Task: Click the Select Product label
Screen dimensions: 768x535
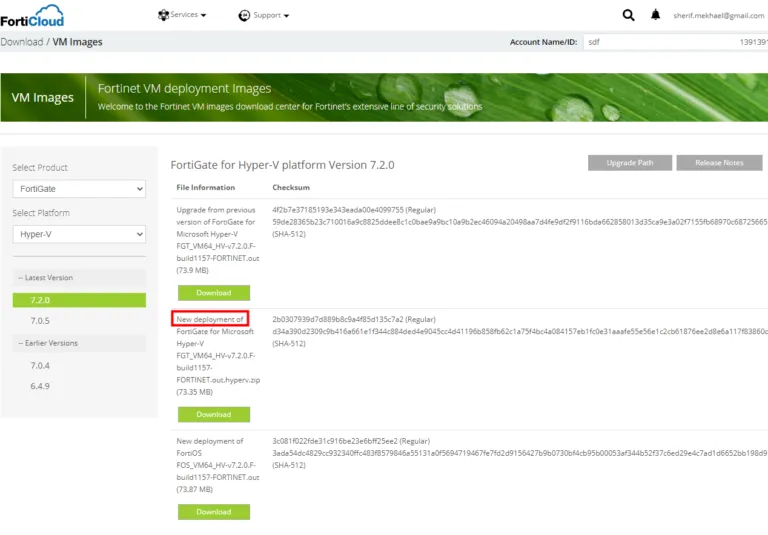Action: (40, 168)
